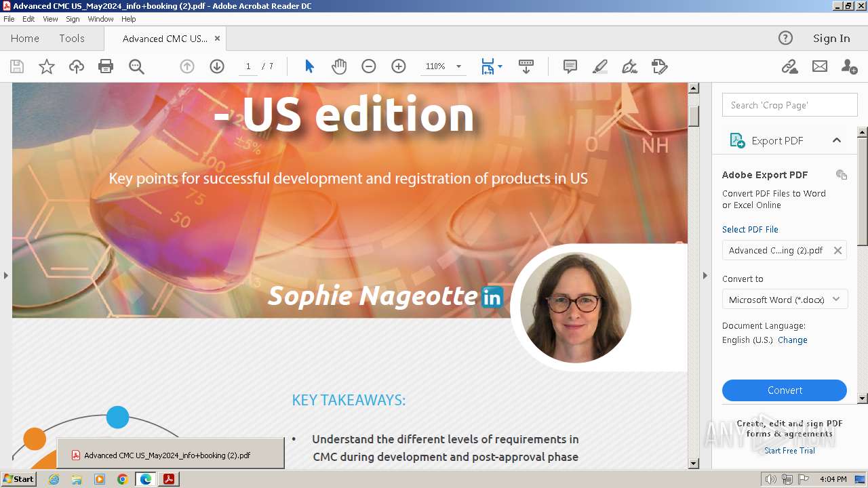Open Convert to Microsoft Word dropdown
The image size is (868, 488).
(x=785, y=299)
